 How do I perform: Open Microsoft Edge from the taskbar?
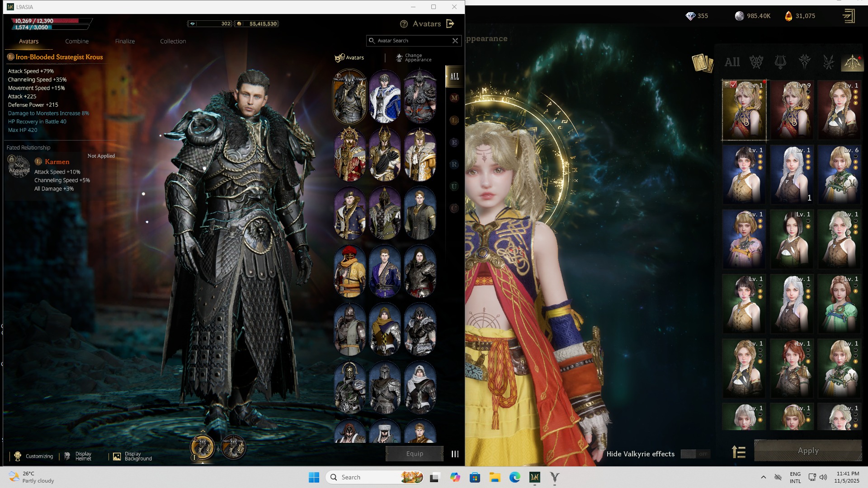(514, 478)
